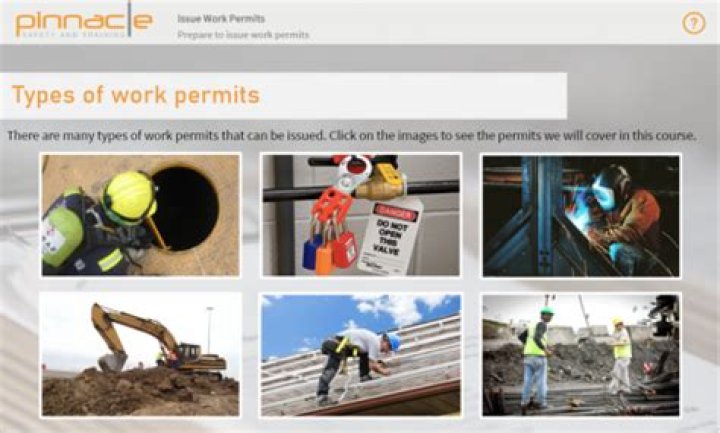The height and width of the screenshot is (433, 720).
Task: Click the Pinnacle Safety and Training logo
Action: pos(84,22)
